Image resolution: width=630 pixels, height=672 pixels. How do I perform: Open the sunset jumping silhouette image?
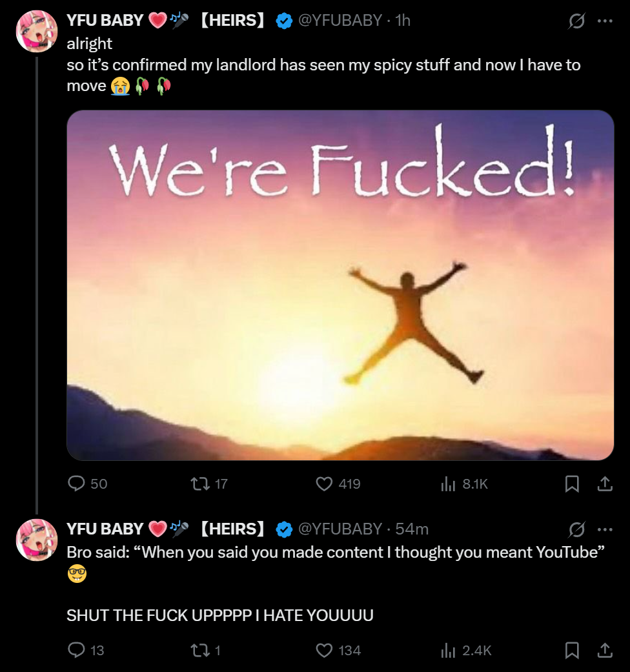point(340,285)
